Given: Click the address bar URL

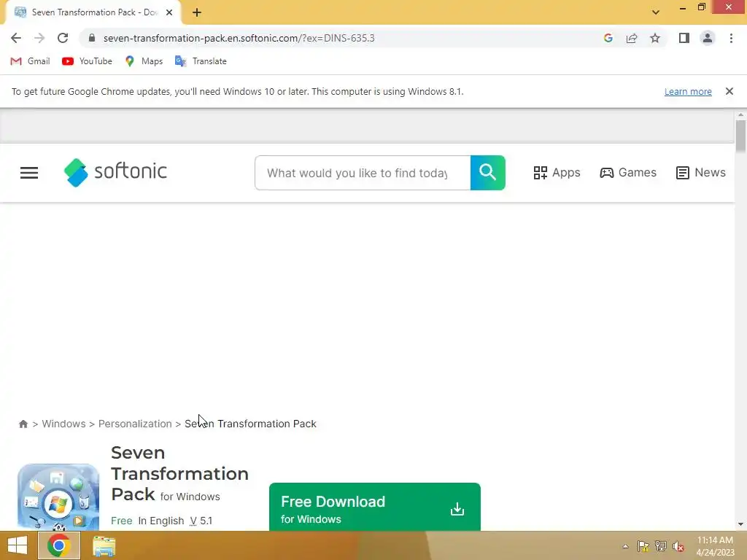Looking at the screenshot, I should 239,38.
